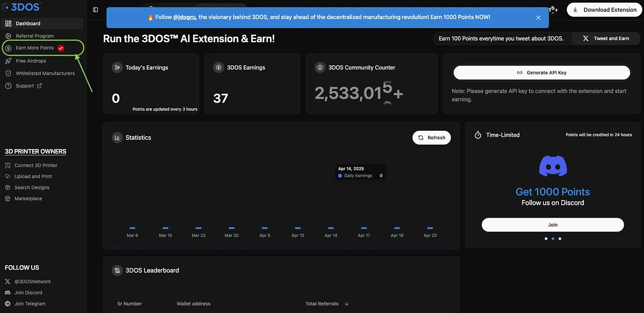The height and width of the screenshot is (313, 644).
Task: Click the Apr 20 bar in chart
Action: pyautogui.click(x=430, y=228)
